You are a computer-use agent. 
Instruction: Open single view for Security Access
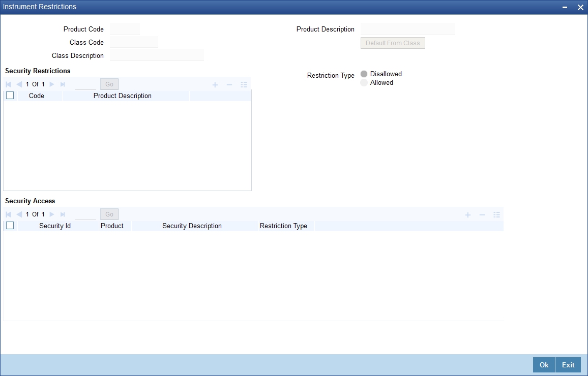(x=496, y=214)
